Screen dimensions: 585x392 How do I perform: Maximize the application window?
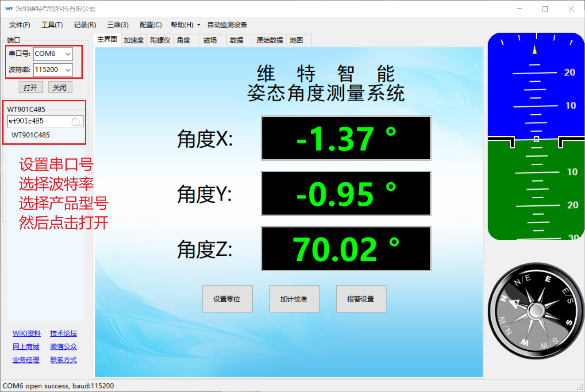pos(545,9)
